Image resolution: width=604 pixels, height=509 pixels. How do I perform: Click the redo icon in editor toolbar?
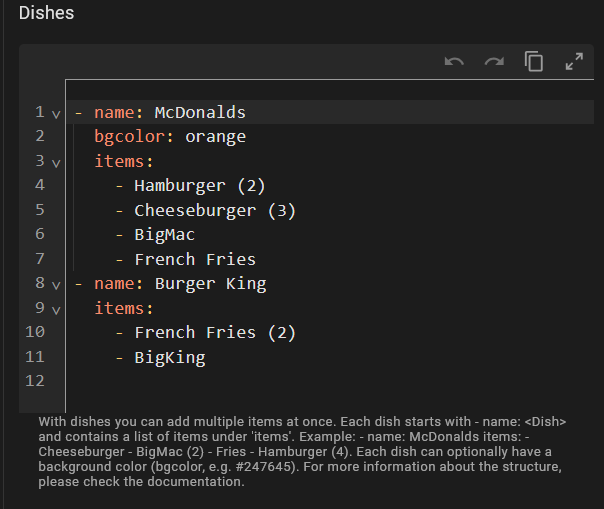click(x=494, y=61)
